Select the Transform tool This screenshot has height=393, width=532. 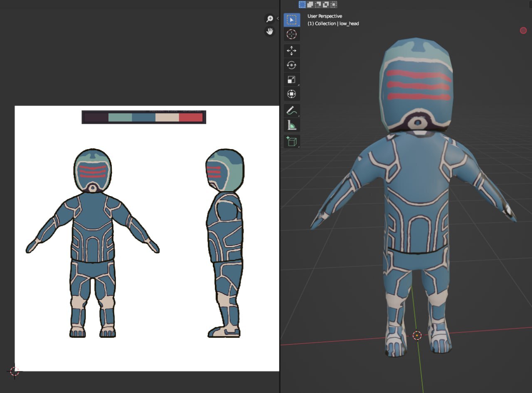[291, 94]
